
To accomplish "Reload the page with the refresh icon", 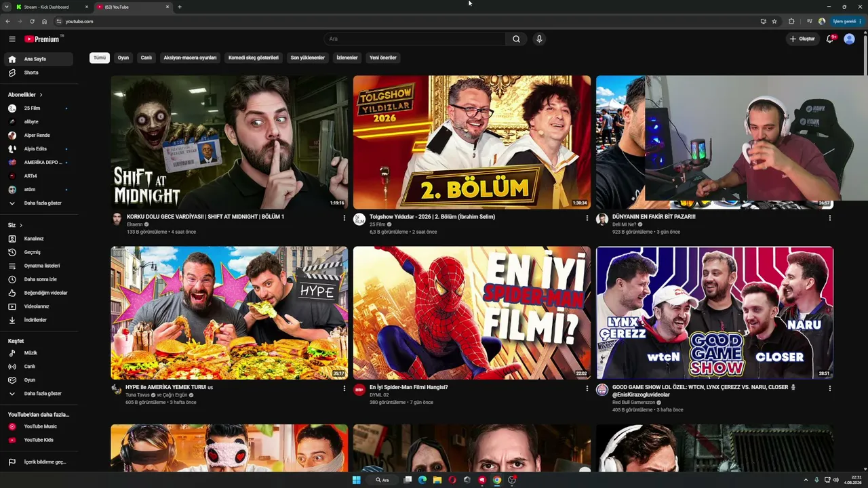I will (32, 22).
